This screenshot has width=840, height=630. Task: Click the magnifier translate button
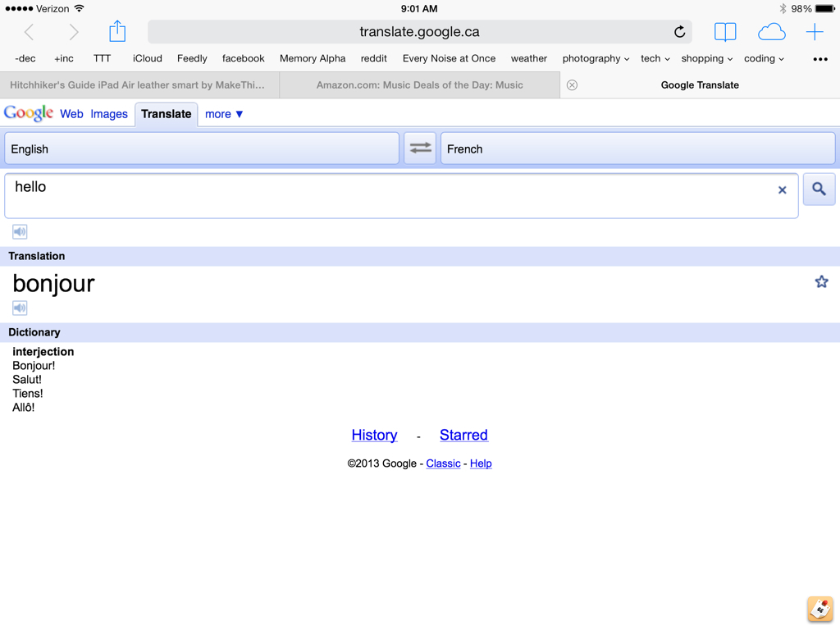coord(819,189)
